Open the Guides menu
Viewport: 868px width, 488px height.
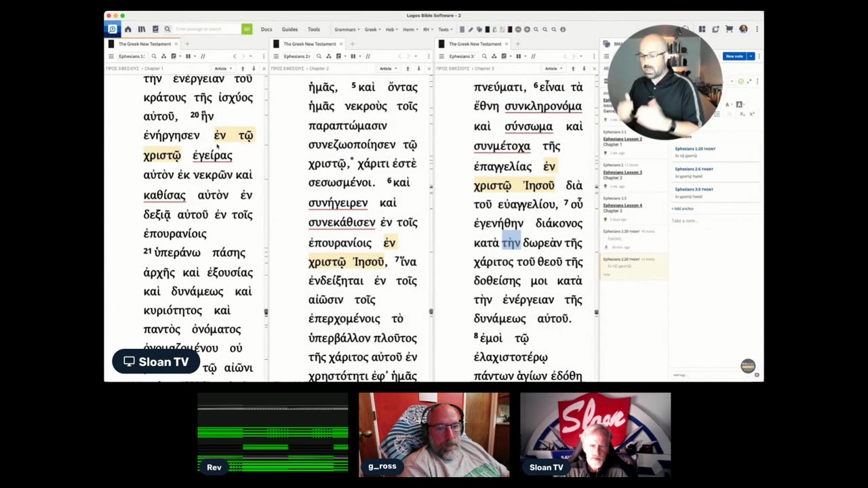click(290, 29)
